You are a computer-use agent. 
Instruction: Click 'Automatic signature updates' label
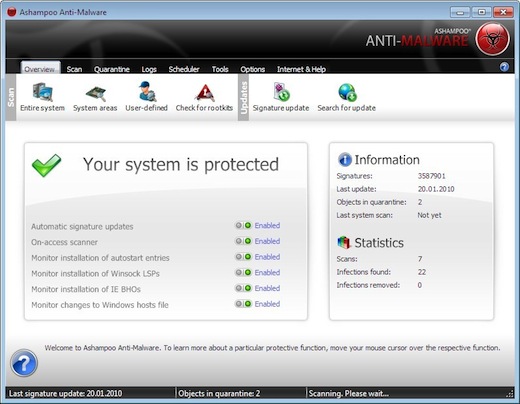[x=82, y=227]
